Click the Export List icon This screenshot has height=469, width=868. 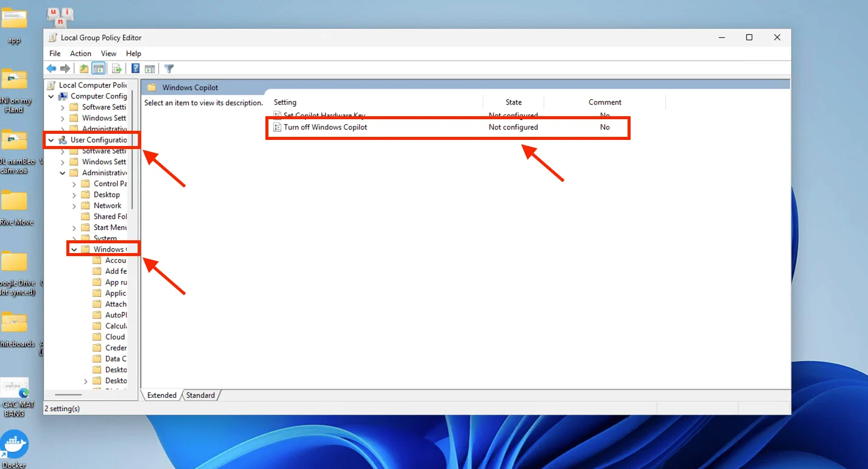point(116,68)
